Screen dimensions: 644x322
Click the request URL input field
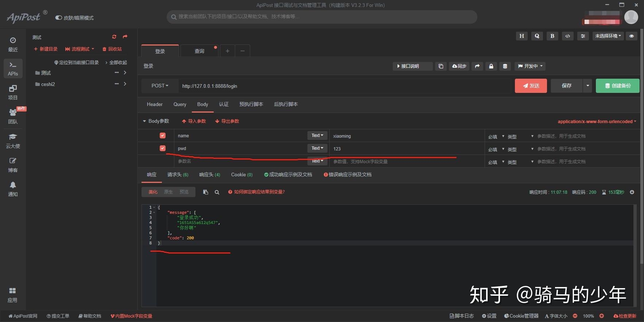pos(345,86)
